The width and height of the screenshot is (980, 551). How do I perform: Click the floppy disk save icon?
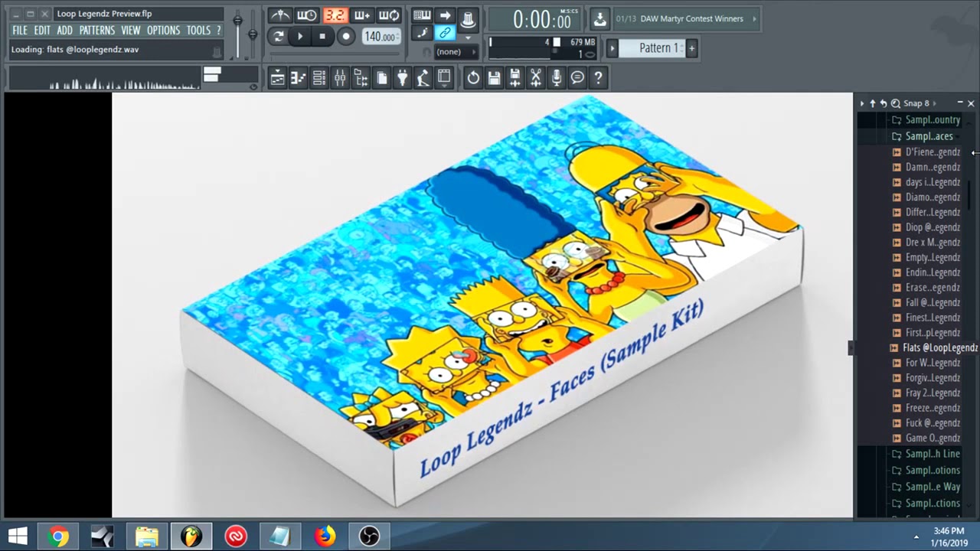click(494, 77)
